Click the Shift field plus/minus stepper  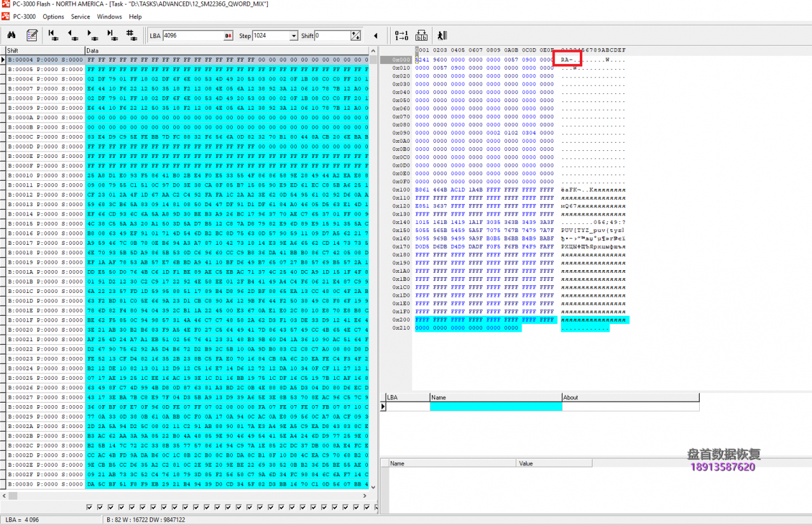click(x=356, y=36)
